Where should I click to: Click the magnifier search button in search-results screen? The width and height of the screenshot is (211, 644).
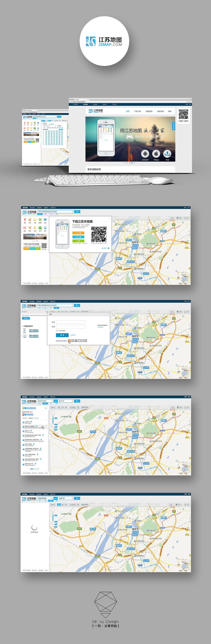77,401
